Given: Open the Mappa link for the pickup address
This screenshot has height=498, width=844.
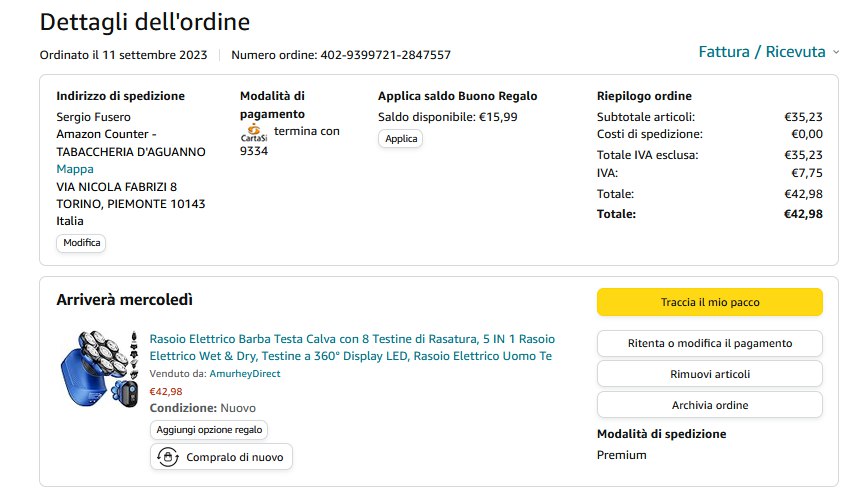Looking at the screenshot, I should 75,169.
